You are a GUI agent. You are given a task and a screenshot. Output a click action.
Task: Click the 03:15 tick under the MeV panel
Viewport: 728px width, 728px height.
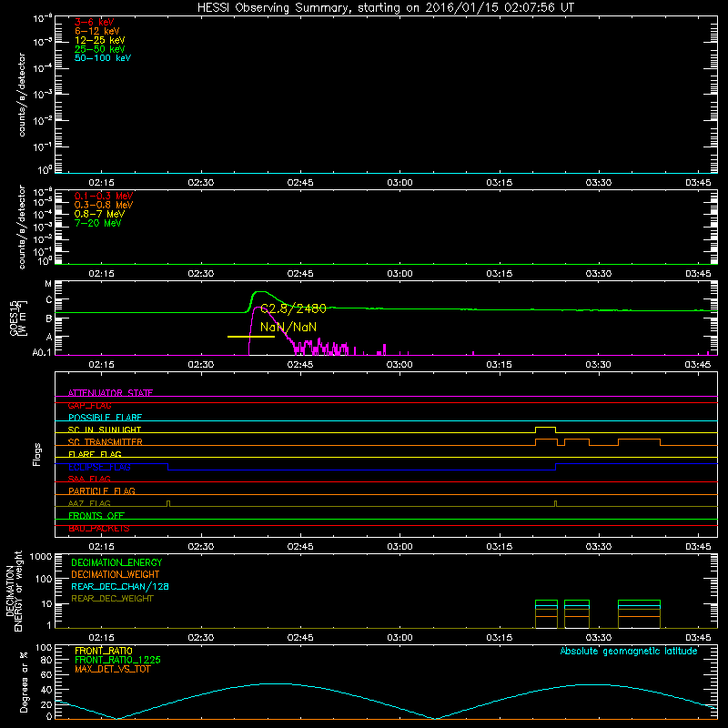tap(499, 274)
